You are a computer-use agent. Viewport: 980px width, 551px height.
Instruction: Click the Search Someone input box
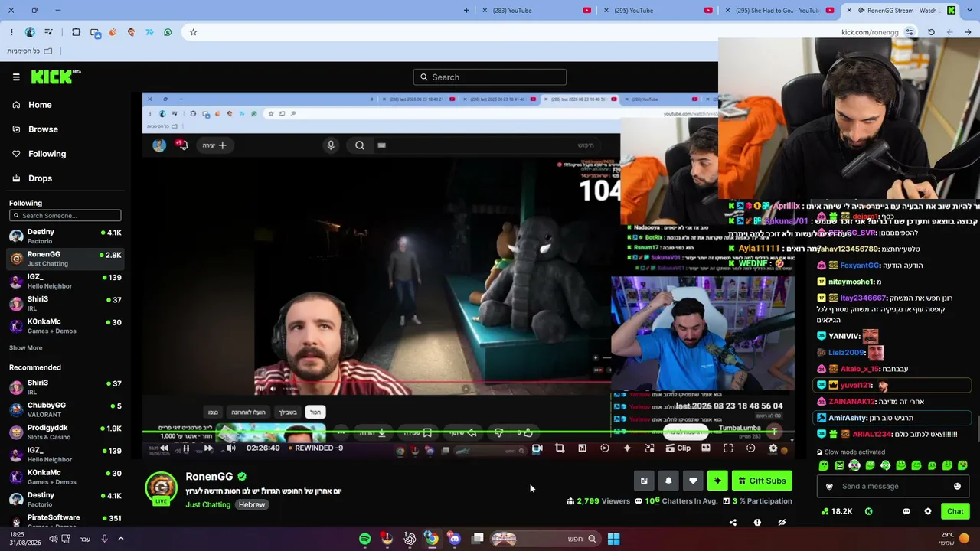[65, 215]
